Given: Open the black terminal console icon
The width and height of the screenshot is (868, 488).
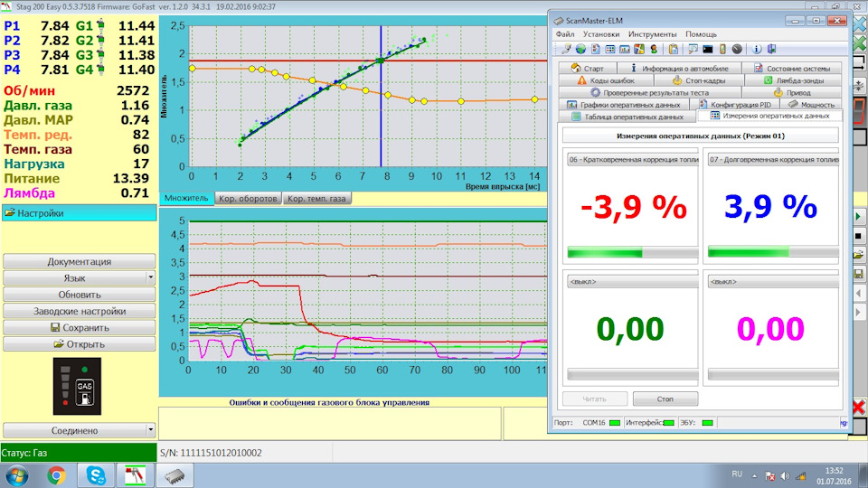Looking at the screenshot, I should coord(707,49).
